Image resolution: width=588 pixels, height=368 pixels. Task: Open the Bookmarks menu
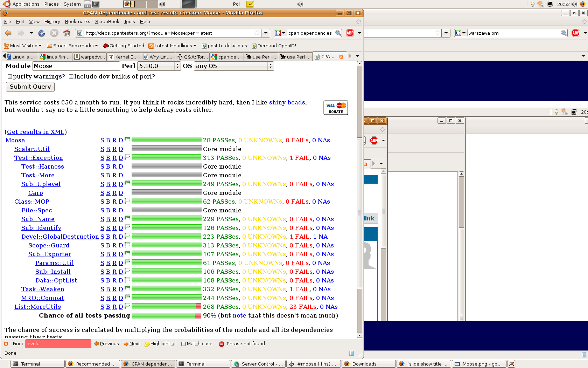coord(77,21)
